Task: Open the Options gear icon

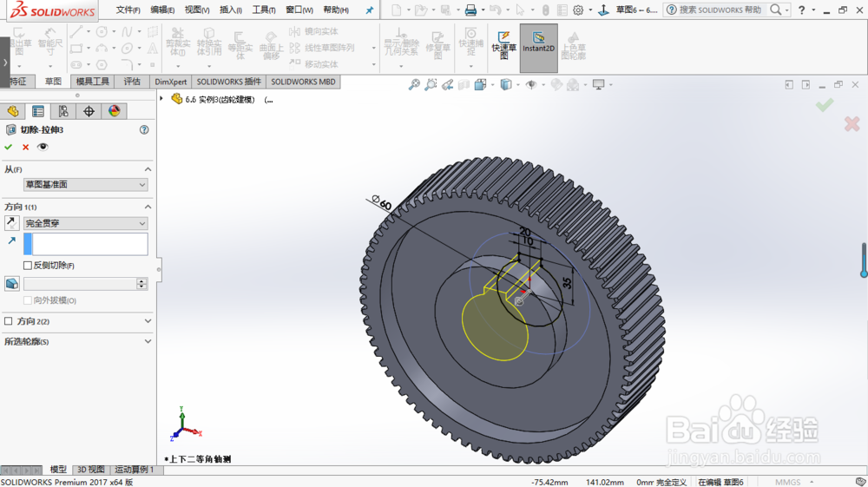Action: pos(578,10)
